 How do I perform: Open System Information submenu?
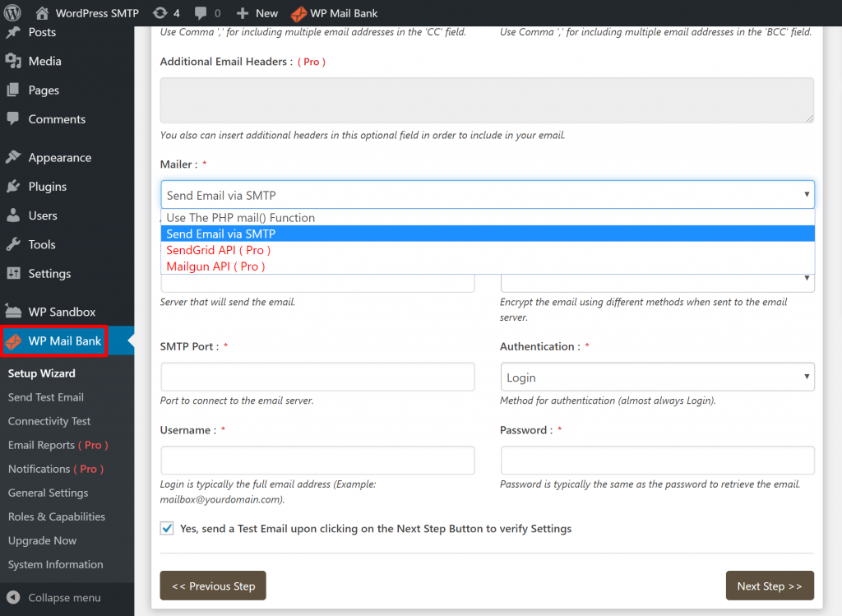click(x=55, y=564)
